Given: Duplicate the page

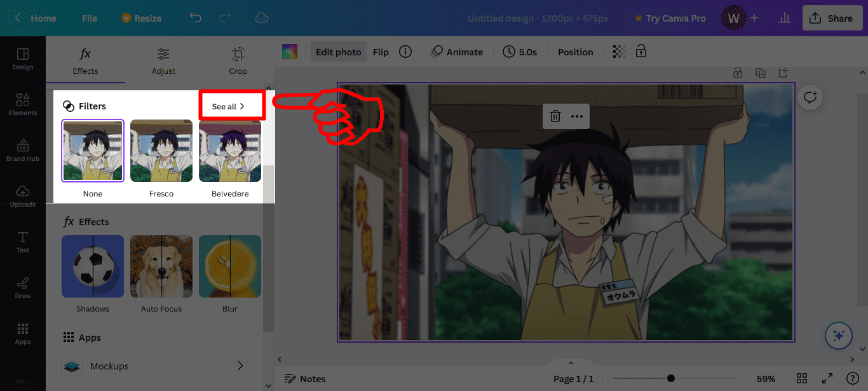Looking at the screenshot, I should [x=761, y=72].
